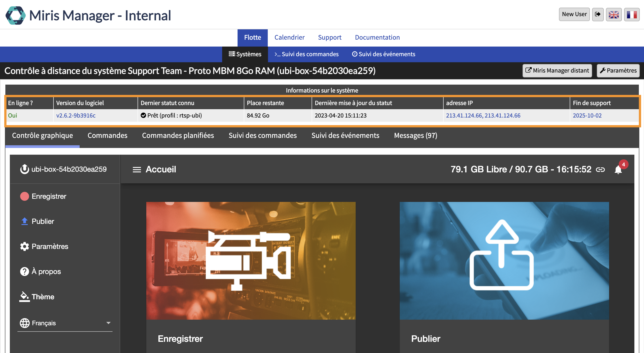Click the link chain icon near time
The width and height of the screenshot is (644, 353).
pyautogui.click(x=600, y=170)
